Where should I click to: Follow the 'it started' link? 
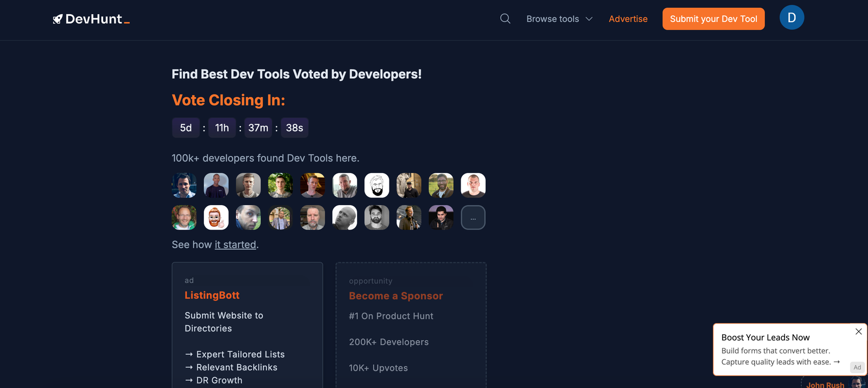point(235,245)
